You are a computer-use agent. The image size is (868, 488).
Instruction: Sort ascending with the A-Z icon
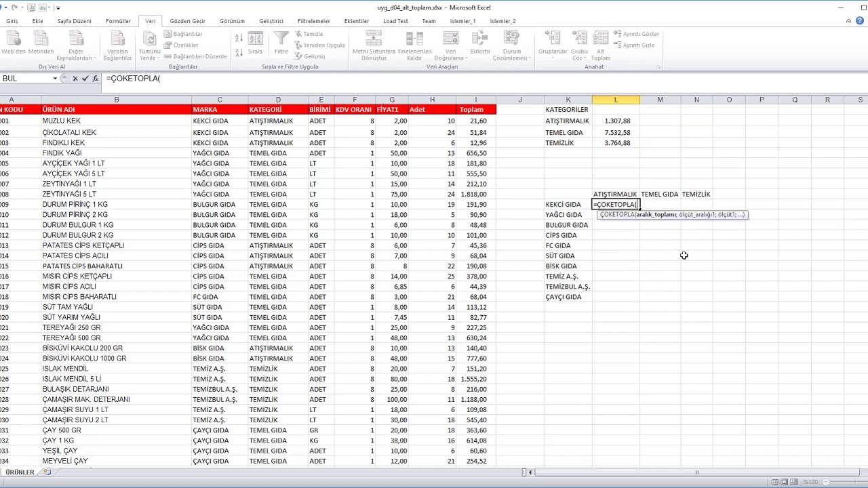(239, 38)
